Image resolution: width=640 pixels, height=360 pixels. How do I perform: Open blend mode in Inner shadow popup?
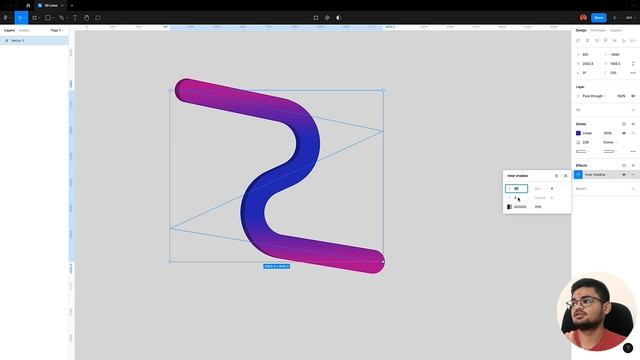(x=556, y=176)
